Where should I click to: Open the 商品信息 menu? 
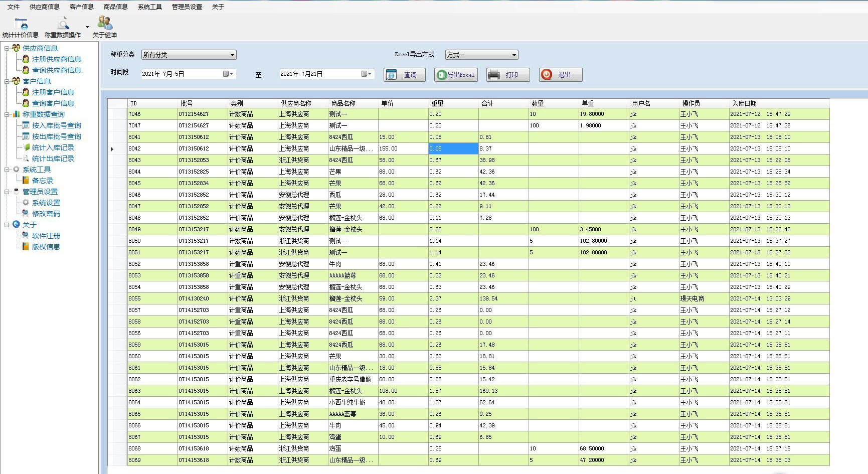tap(116, 7)
